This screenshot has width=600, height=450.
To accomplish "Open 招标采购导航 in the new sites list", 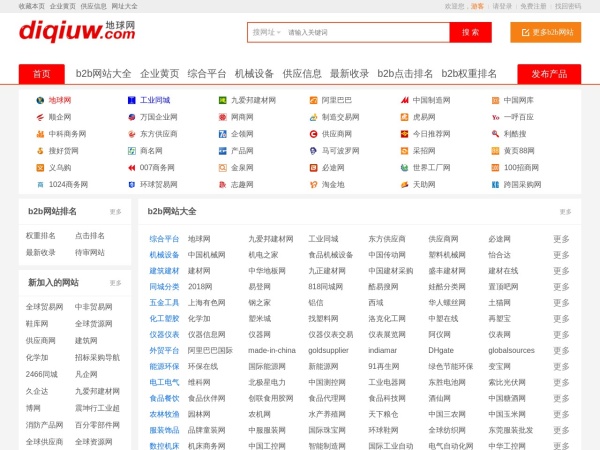I will click(x=97, y=357).
